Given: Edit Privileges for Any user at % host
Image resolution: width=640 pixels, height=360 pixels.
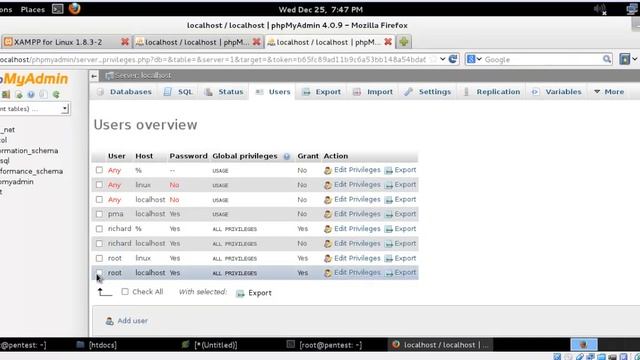Looking at the screenshot, I should tap(352, 170).
